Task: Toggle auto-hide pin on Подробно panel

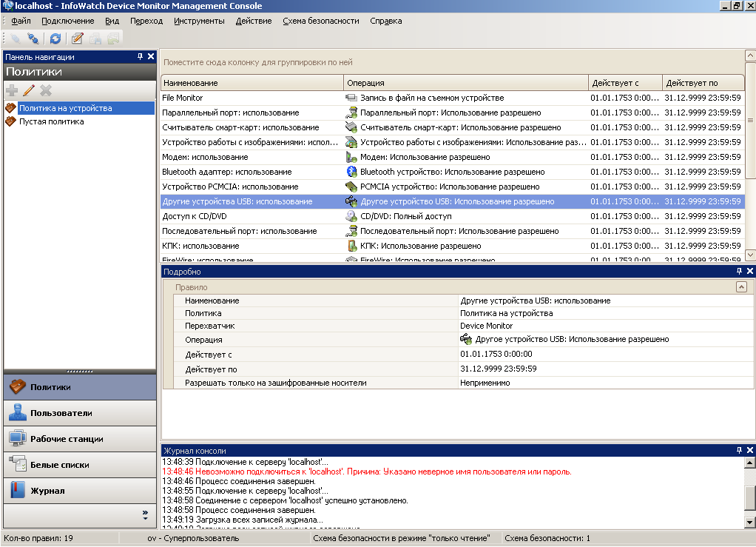Action: click(739, 272)
